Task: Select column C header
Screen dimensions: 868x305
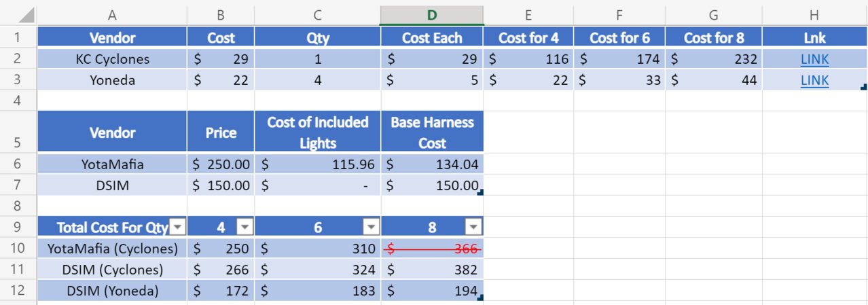Action: coord(318,15)
